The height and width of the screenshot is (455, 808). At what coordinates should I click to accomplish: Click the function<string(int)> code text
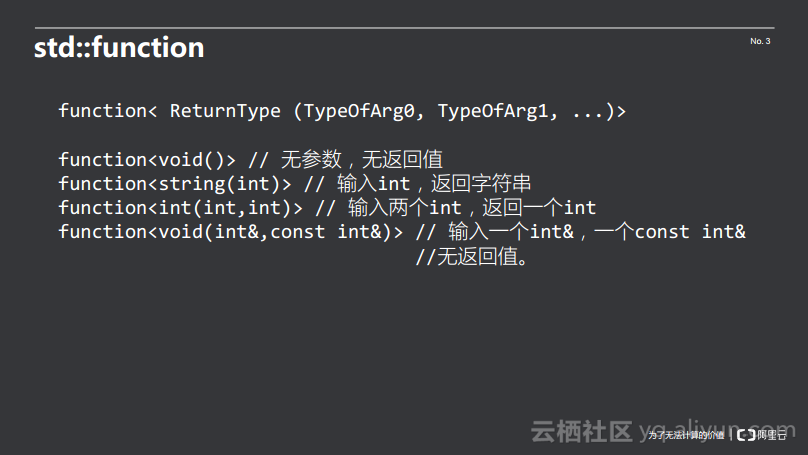(x=175, y=183)
